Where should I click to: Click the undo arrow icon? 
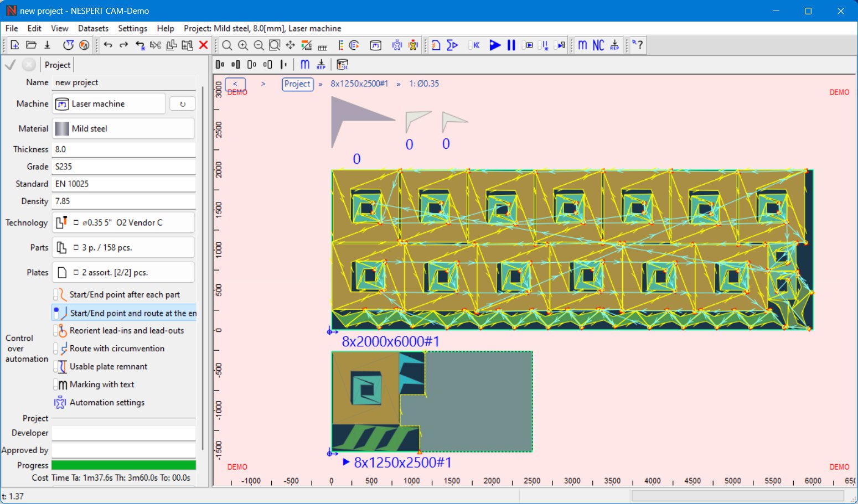(108, 45)
